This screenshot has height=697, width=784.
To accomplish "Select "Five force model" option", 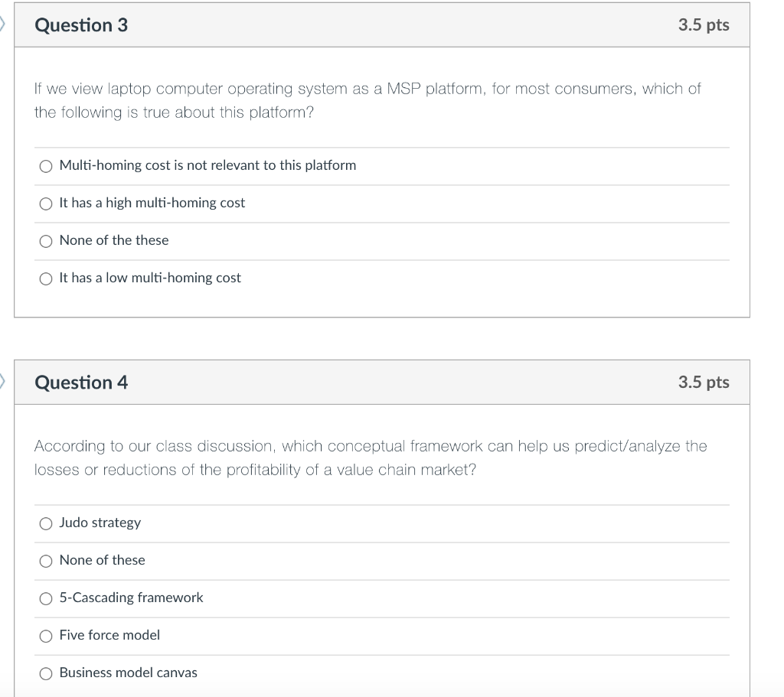I will pos(46,635).
